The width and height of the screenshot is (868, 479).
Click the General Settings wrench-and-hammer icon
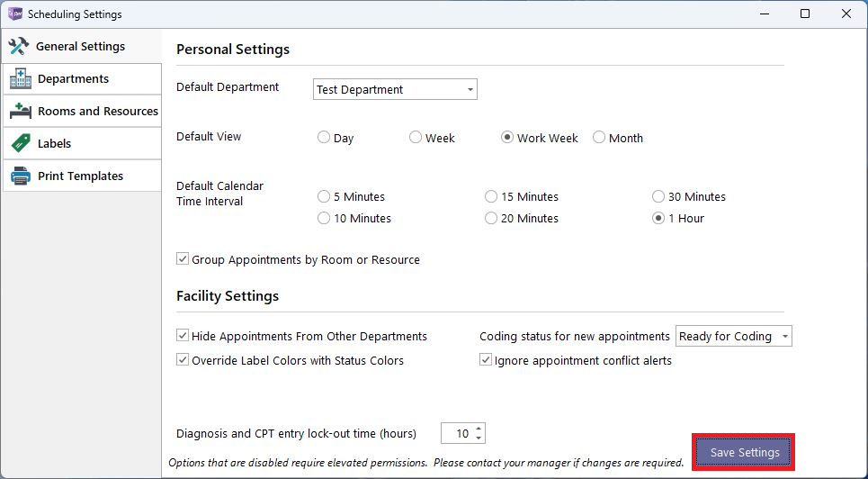tap(19, 46)
